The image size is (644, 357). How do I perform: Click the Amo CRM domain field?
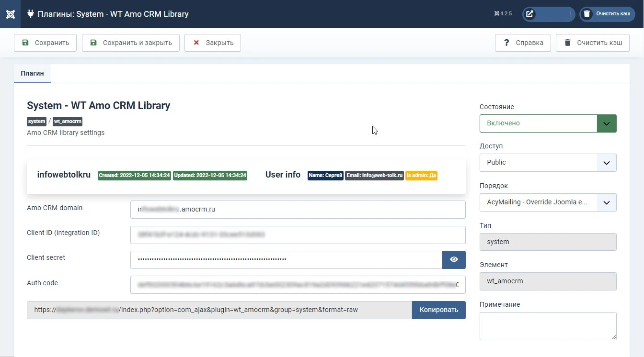pos(298,209)
